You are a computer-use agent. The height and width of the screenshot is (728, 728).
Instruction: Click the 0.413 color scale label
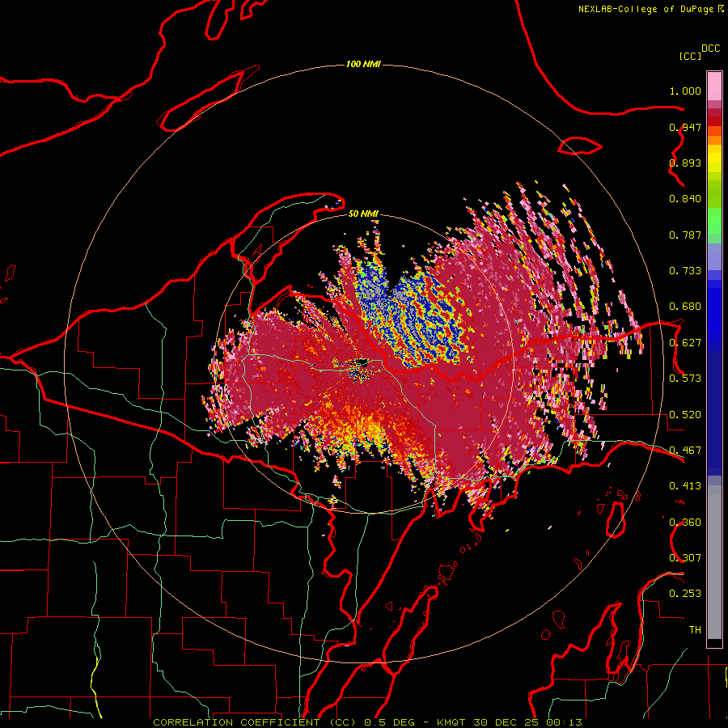[685, 486]
